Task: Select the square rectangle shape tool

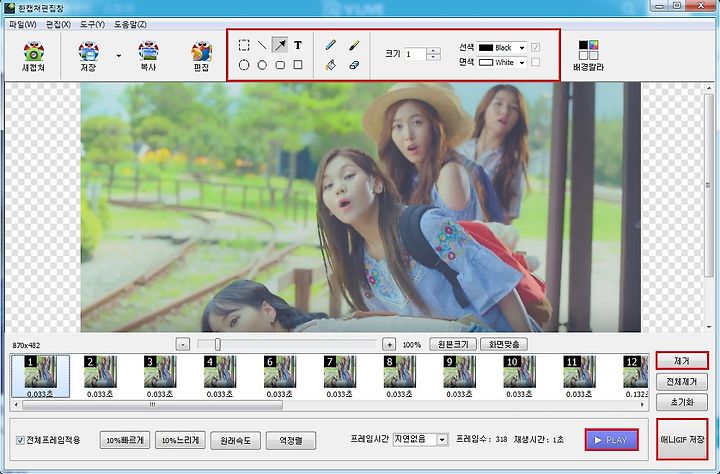Action: tap(298, 65)
